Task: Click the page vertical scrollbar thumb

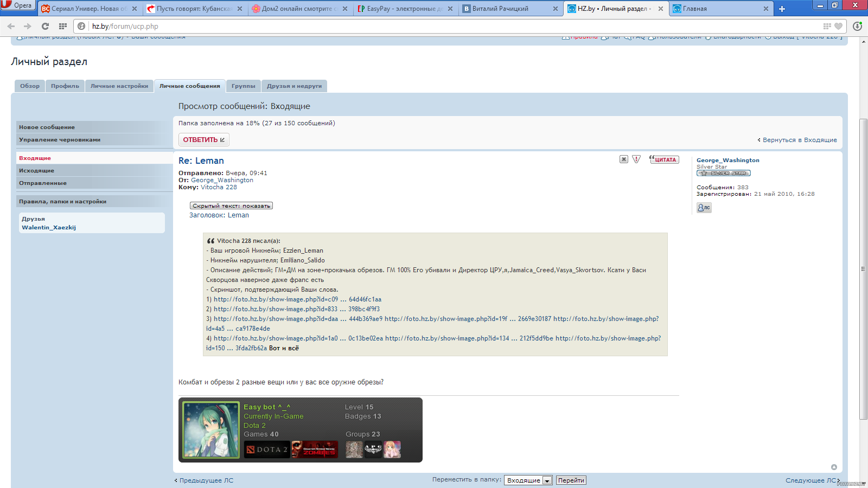Action: coord(864,268)
